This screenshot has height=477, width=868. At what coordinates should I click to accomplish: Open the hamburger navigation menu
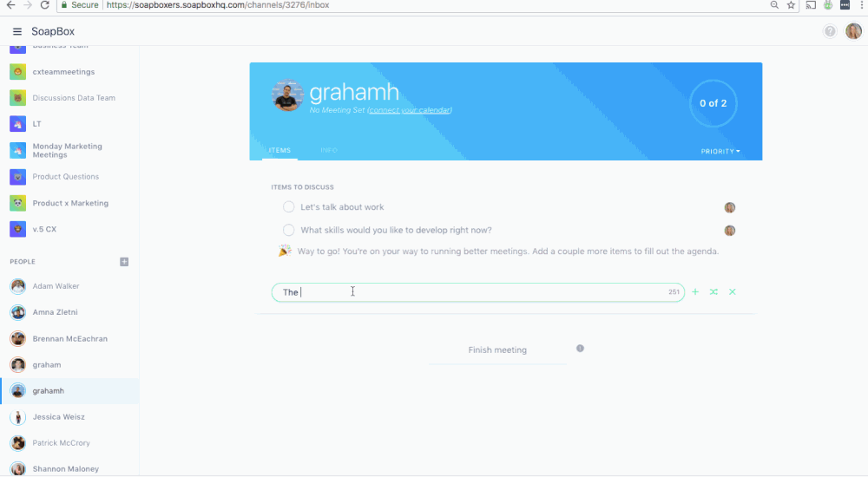[17, 31]
